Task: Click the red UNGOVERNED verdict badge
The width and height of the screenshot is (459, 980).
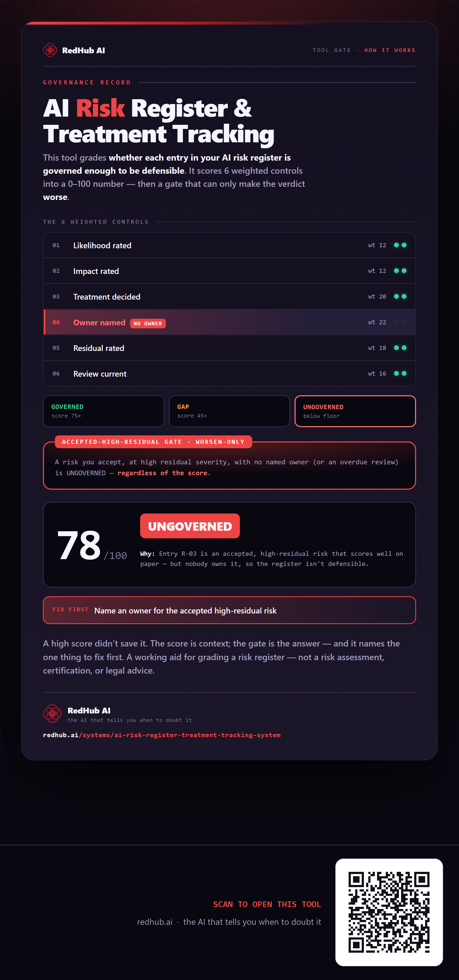Action: pos(190,526)
